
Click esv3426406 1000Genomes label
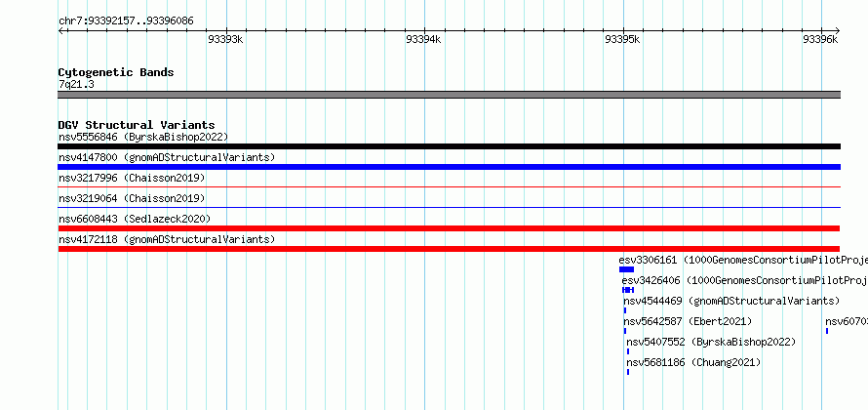744,280
